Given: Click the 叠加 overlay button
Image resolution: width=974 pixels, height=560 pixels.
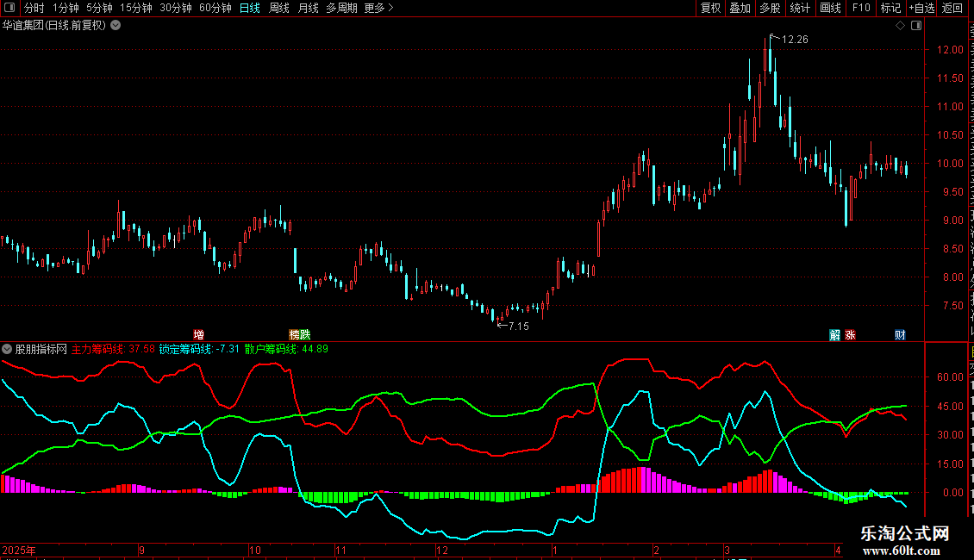Looking at the screenshot, I should point(740,8).
